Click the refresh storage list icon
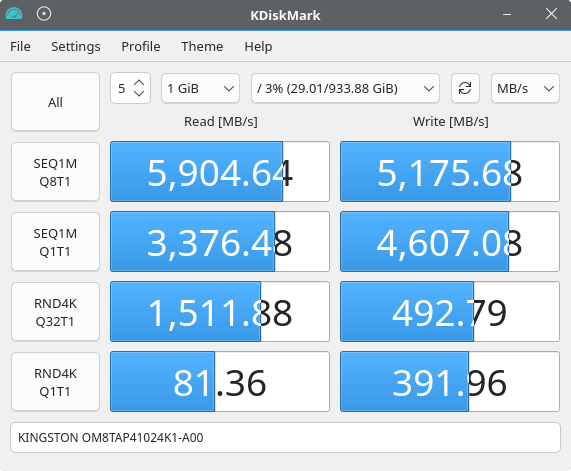Screen dimensions: 571x471 tap(465, 88)
